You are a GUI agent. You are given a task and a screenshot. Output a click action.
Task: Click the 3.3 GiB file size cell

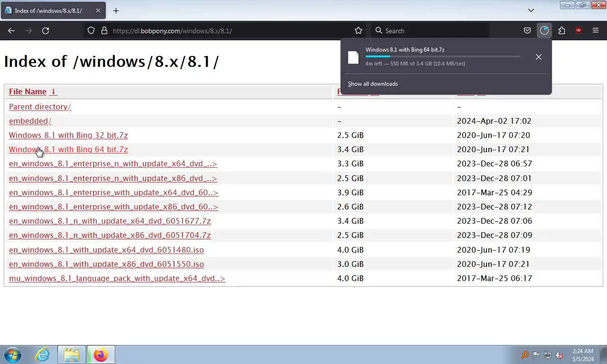click(x=350, y=164)
